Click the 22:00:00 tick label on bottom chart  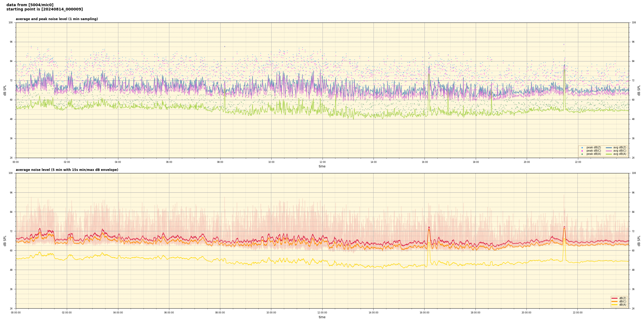point(577,313)
